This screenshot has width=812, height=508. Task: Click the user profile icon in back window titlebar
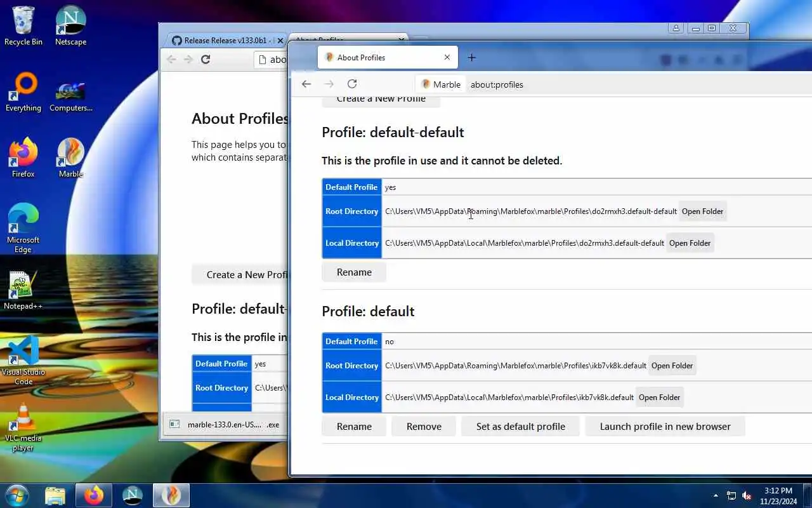click(676, 29)
